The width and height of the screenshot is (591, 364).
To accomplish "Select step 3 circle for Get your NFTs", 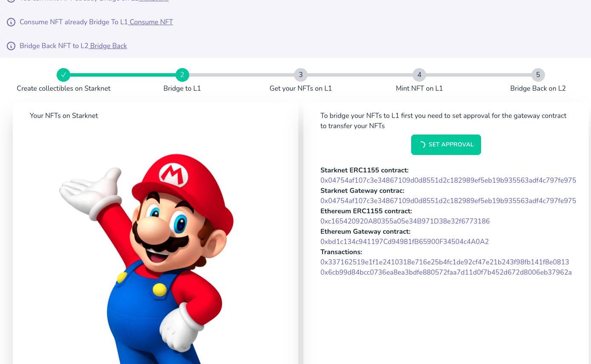I will click(300, 75).
